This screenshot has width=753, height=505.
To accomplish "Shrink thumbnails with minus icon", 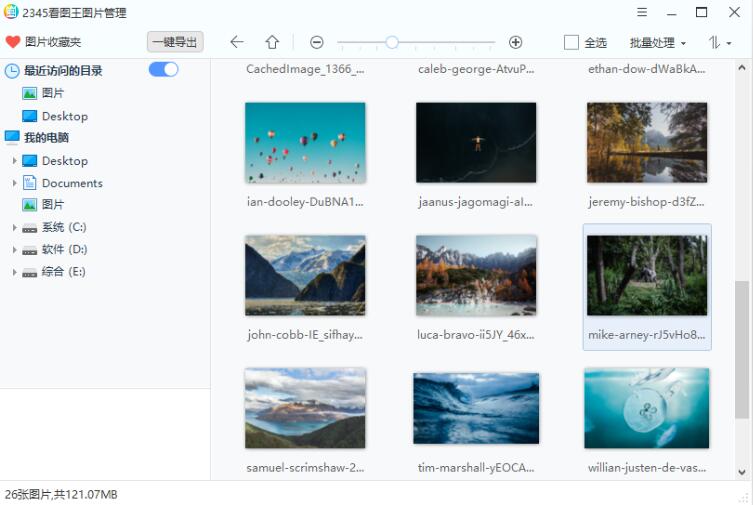I will (x=316, y=43).
